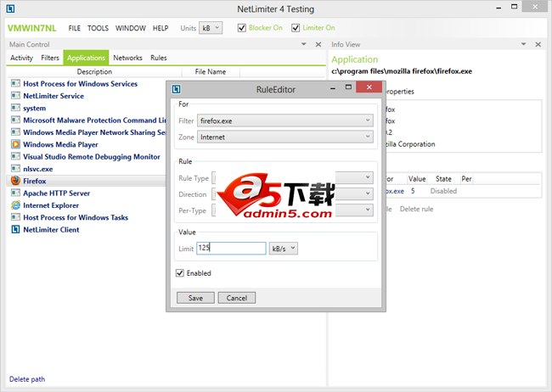This screenshot has height=392, width=552.
Task: Click the system process icon
Action: coord(15,108)
